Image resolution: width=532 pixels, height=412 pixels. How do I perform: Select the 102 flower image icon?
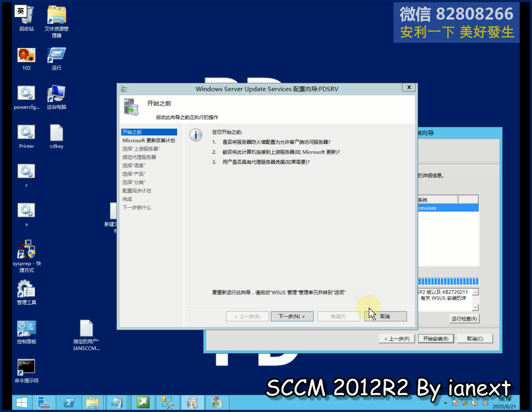point(26,59)
